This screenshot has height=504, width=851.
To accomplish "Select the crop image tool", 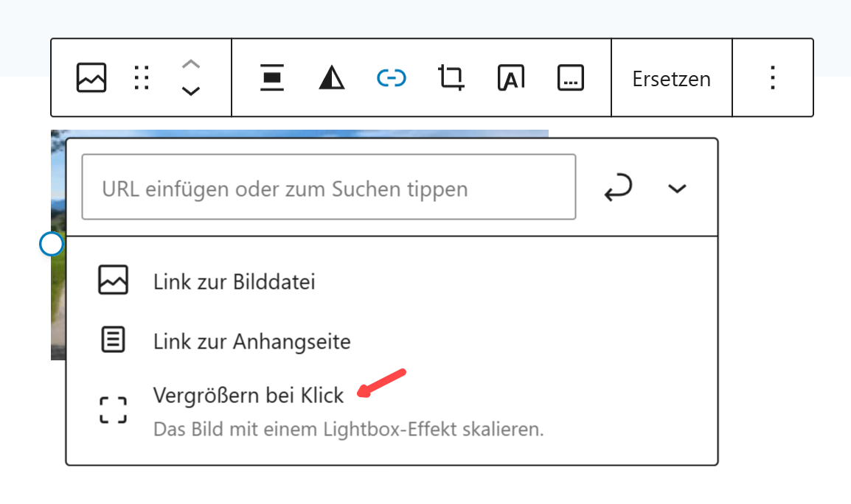I will pyautogui.click(x=451, y=78).
